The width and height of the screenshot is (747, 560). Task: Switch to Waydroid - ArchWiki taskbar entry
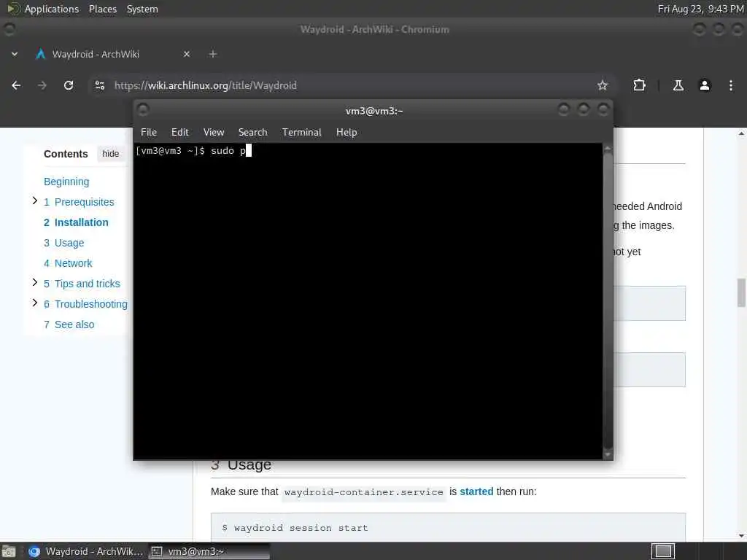(x=86, y=551)
